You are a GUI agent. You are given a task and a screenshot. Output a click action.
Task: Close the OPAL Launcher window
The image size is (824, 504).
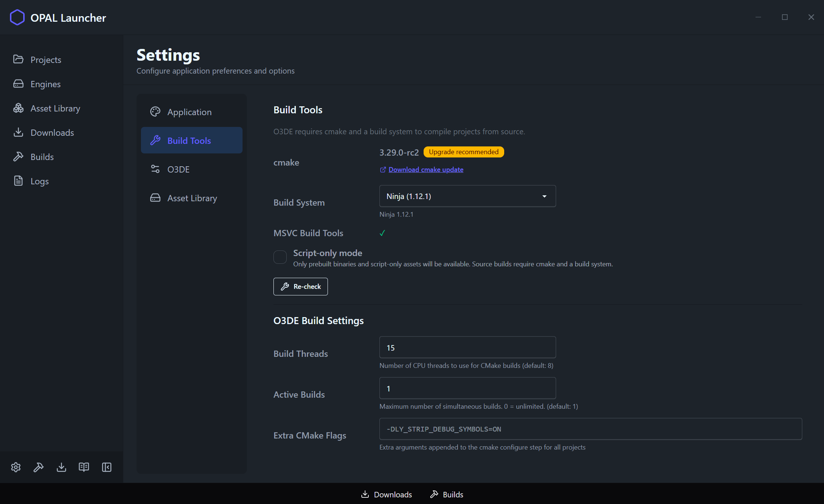coord(811,17)
